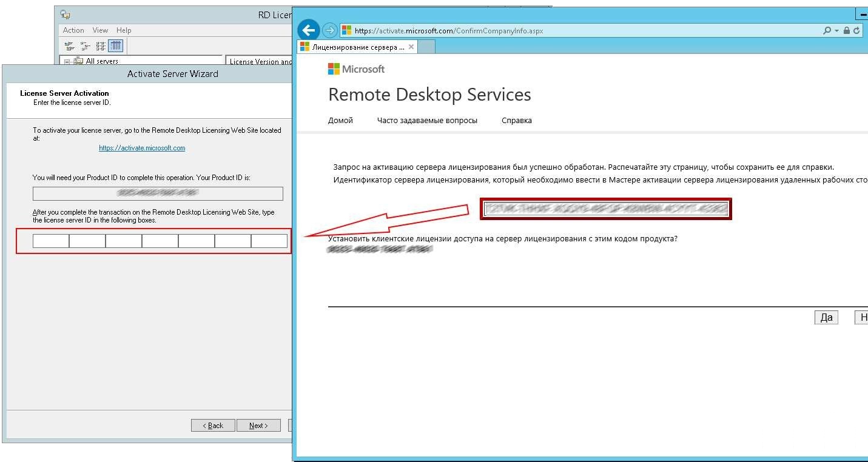Click the Remote Desktop Services heading

pyautogui.click(x=429, y=95)
